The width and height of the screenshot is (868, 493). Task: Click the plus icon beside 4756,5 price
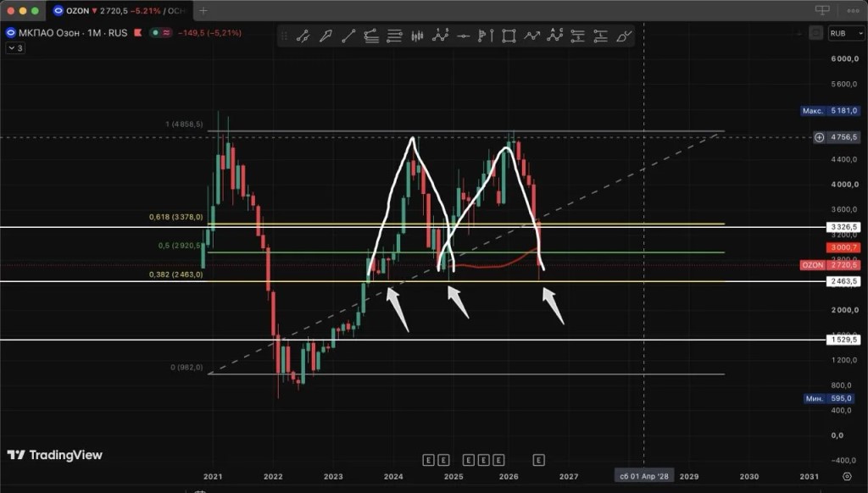tap(820, 137)
